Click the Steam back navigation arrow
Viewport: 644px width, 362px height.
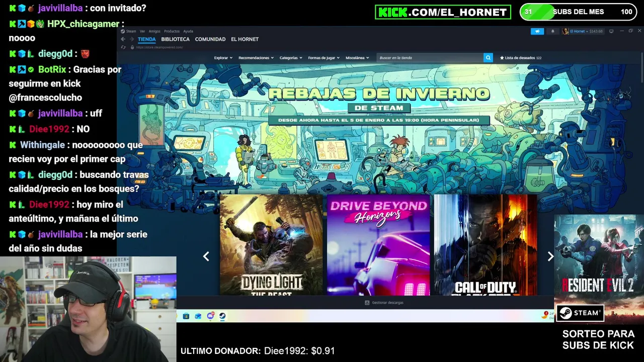click(123, 39)
